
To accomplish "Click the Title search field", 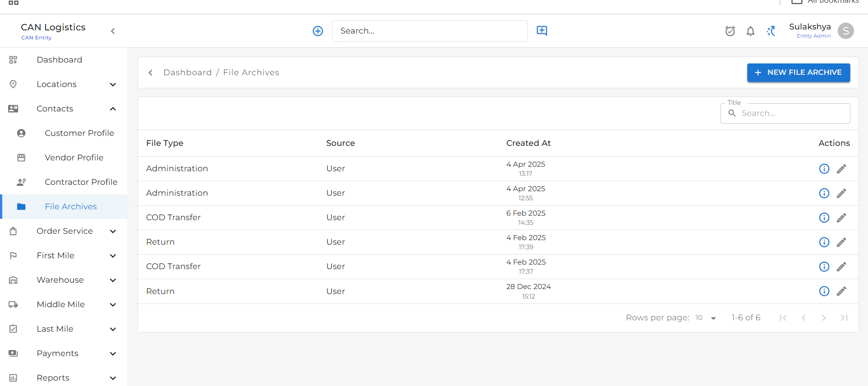I will [x=785, y=113].
